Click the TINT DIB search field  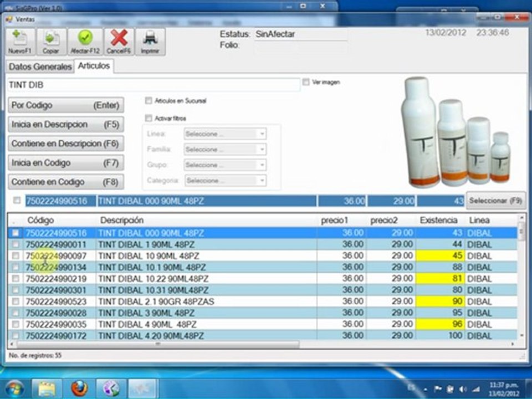click(x=154, y=85)
